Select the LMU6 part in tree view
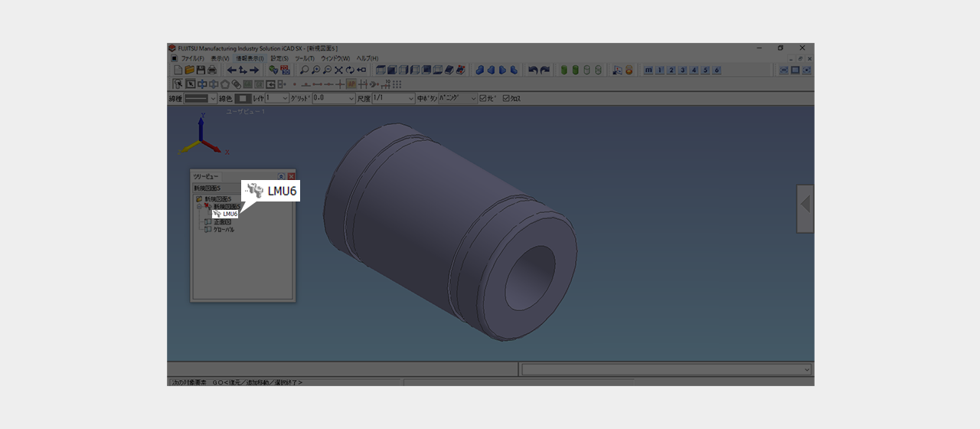The image size is (980, 429). coord(230,214)
